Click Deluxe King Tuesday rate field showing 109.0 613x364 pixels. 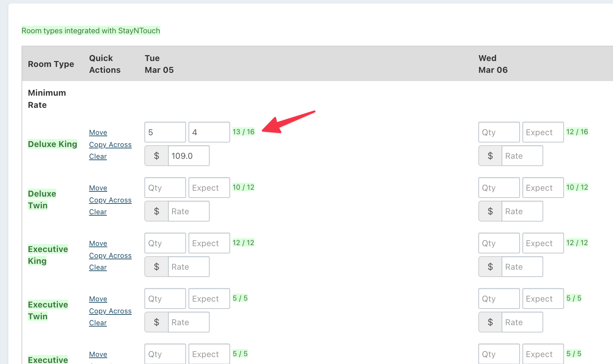188,156
